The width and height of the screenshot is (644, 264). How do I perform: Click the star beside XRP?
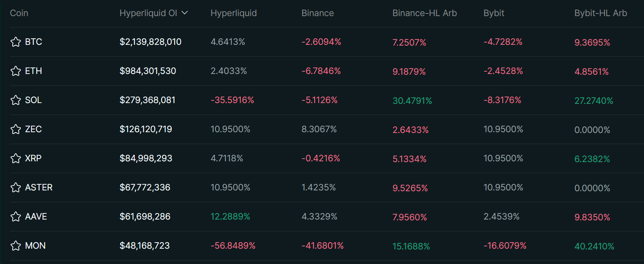(x=16, y=158)
